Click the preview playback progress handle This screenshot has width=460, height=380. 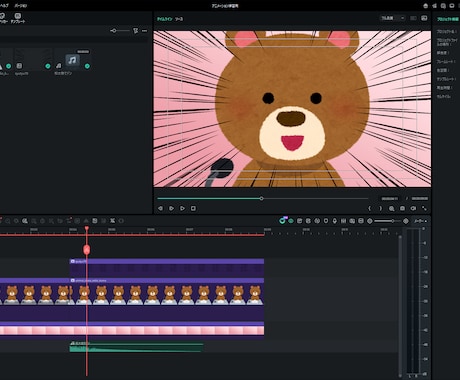[262, 198]
